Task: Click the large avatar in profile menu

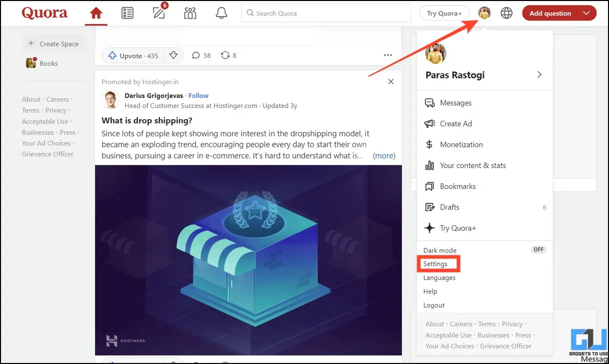Action: pos(436,53)
